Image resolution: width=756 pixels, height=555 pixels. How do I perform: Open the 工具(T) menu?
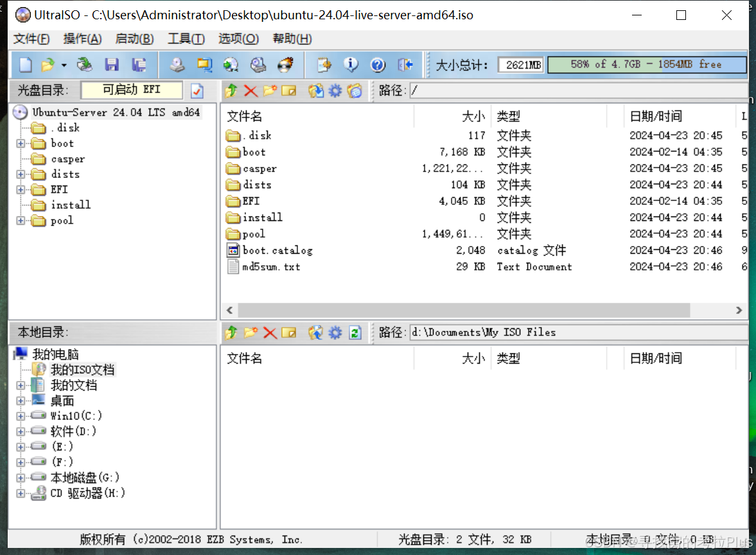tap(186, 39)
